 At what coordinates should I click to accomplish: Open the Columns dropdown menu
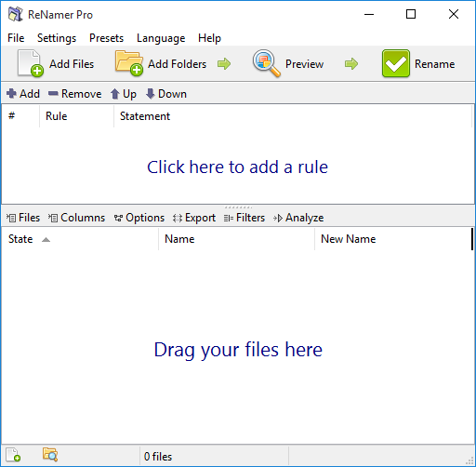[76, 218]
